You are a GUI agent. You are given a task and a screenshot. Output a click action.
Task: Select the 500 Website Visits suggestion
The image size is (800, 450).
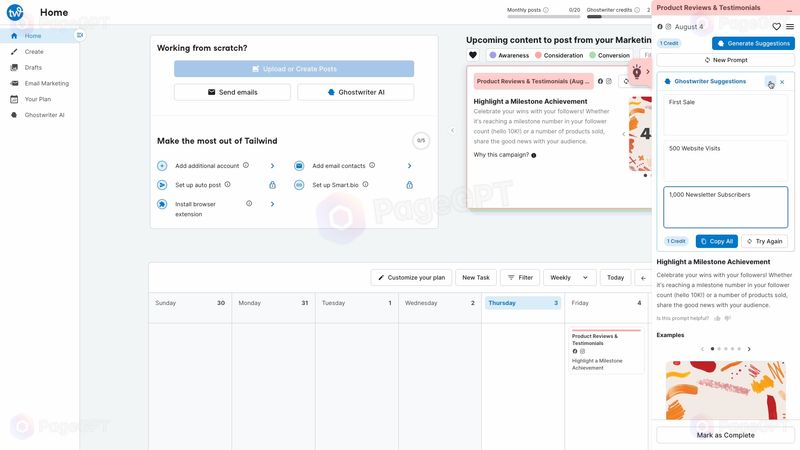[x=725, y=161]
